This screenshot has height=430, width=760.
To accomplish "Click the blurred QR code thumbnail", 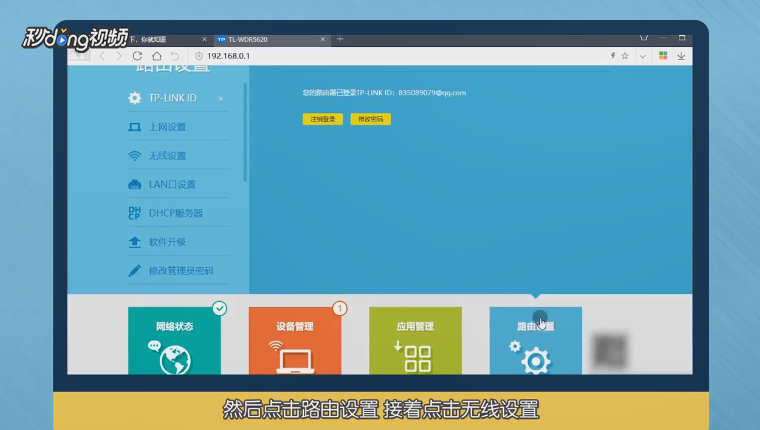I will pos(611,350).
